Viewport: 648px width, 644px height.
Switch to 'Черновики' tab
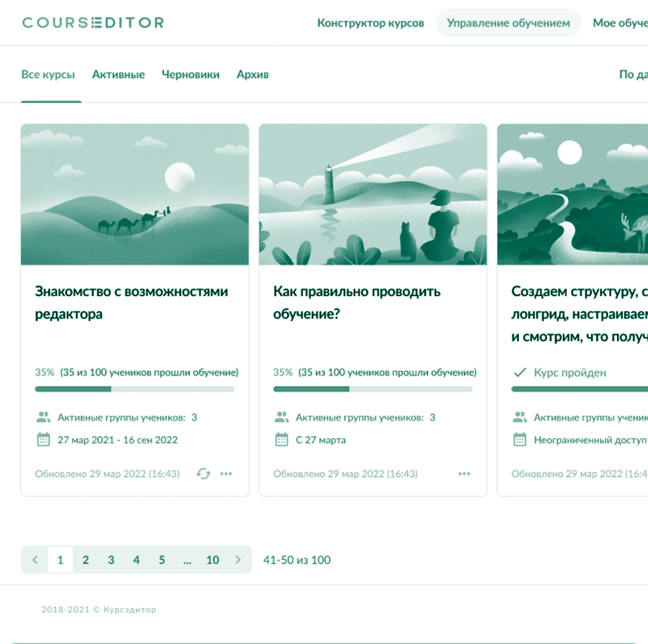click(191, 74)
